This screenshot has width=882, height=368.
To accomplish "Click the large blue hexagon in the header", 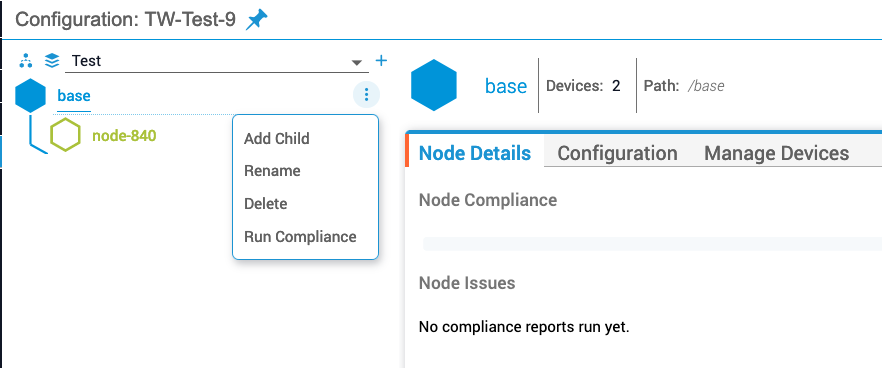I will (434, 85).
